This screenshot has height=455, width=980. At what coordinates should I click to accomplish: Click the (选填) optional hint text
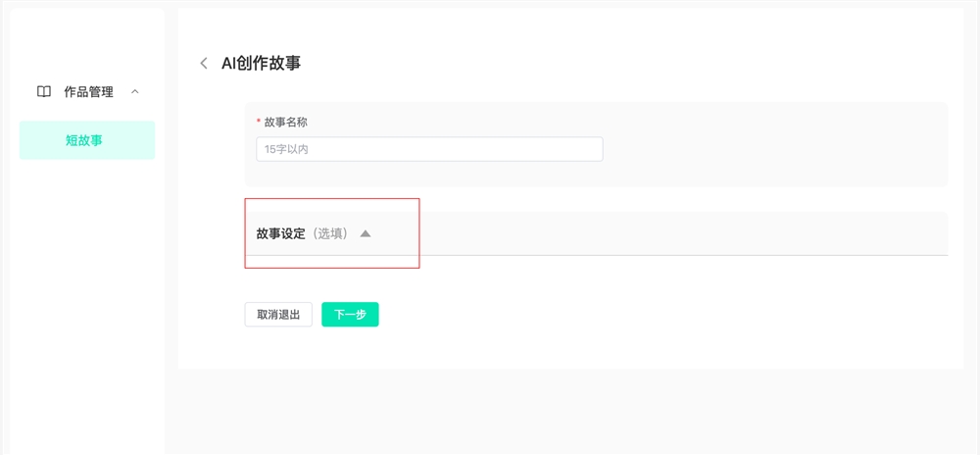coord(330,234)
